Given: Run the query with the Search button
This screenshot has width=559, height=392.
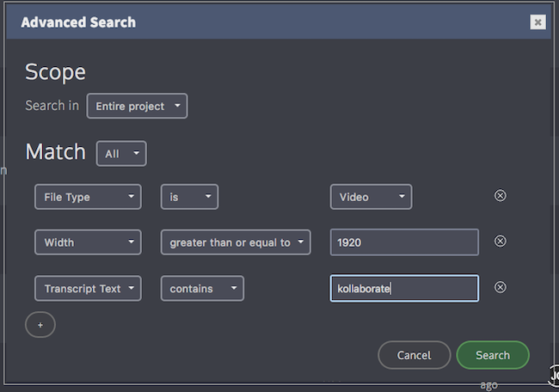Looking at the screenshot, I should [493, 355].
